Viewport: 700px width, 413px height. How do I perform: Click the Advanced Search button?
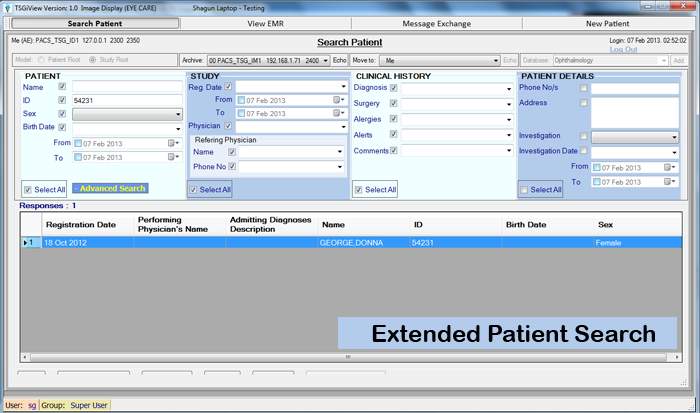click(110, 188)
